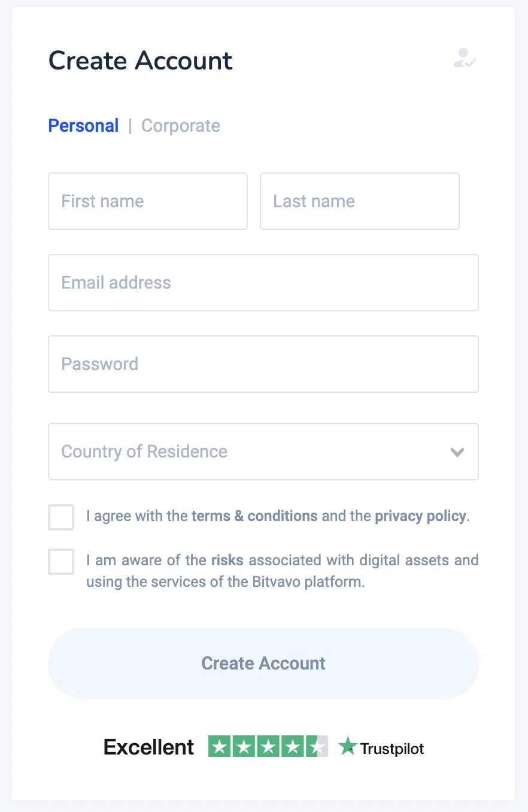Screen dimensions: 528x812
Task: Switch to the Corporate tab
Action: (181, 126)
